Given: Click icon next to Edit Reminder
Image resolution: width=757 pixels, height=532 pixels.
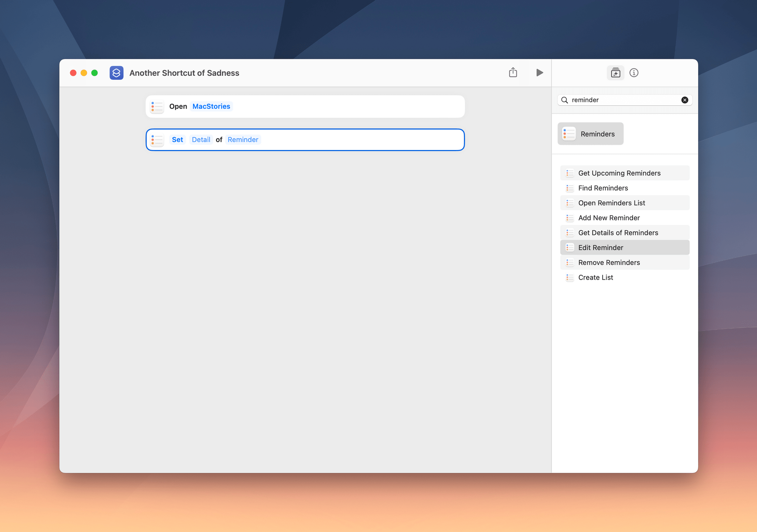Looking at the screenshot, I should point(570,248).
